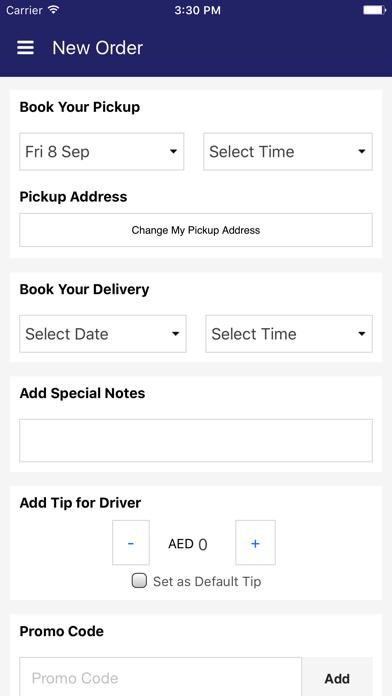Tap the minus tip button
Viewport: 392px width, 696px height.
131,542
